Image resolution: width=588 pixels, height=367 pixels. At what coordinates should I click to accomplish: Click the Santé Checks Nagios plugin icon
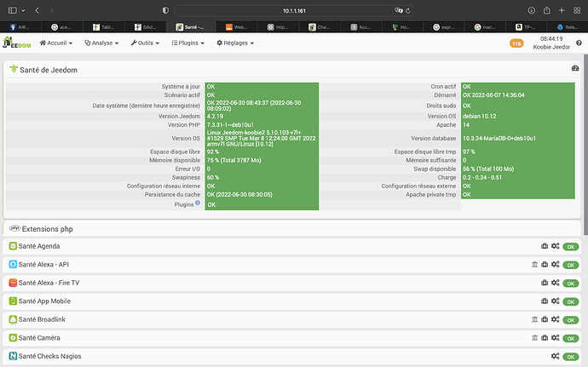point(13,356)
